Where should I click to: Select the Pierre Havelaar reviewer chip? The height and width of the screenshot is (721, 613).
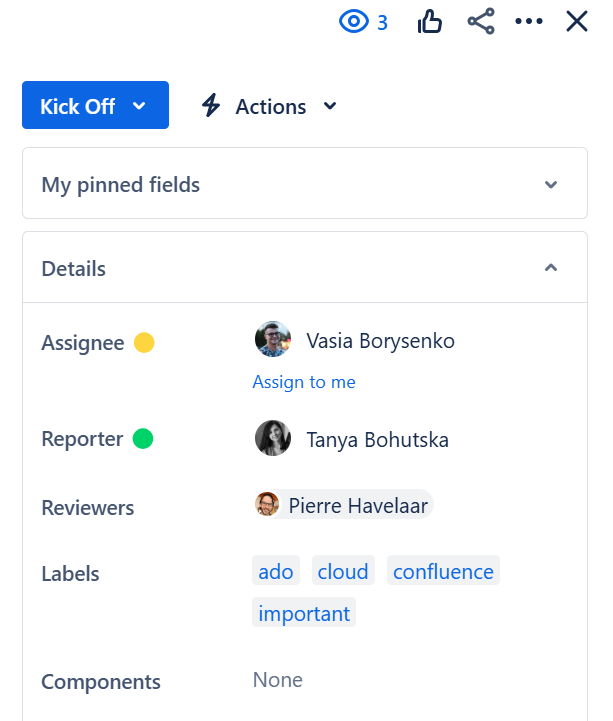pyautogui.click(x=343, y=505)
